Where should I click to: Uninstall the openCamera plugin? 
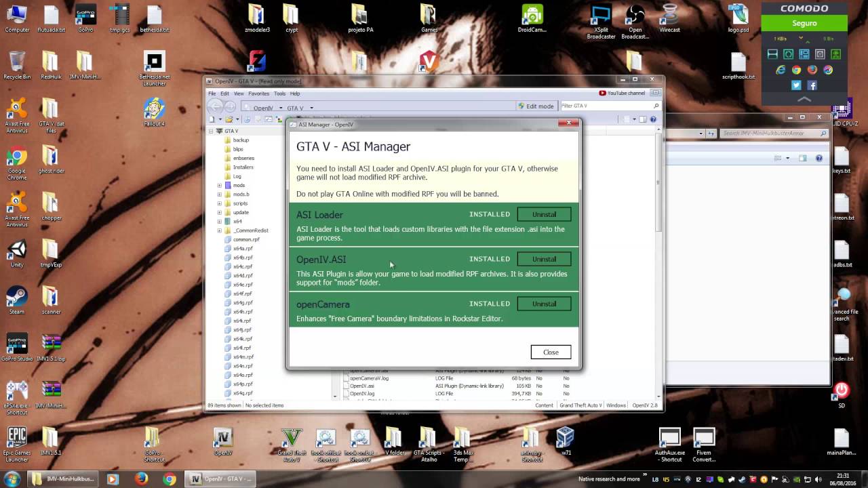tap(544, 304)
